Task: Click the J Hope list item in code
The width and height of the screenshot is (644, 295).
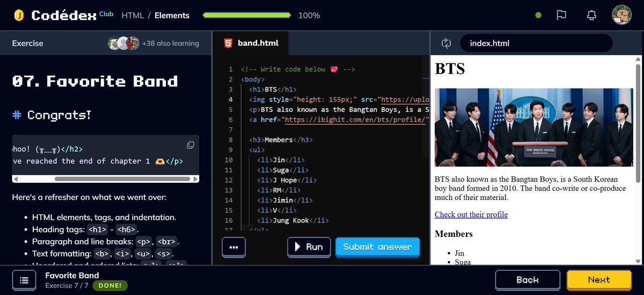Action: [x=286, y=180]
